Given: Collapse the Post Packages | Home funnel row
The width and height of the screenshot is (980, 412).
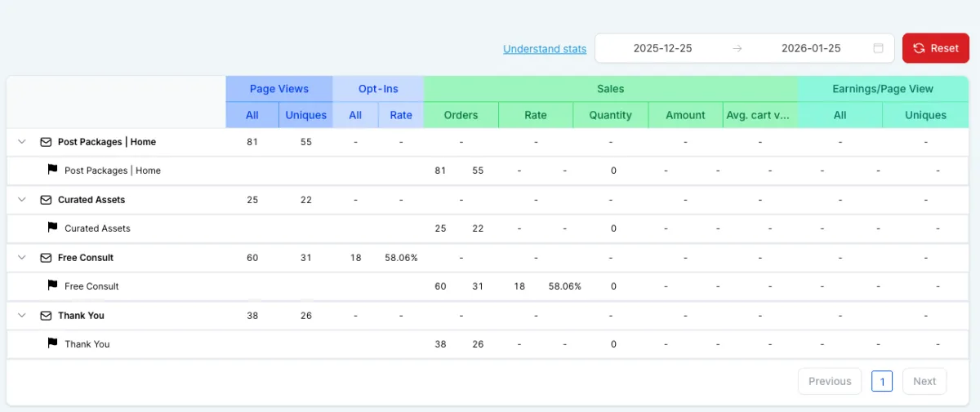Looking at the screenshot, I should tap(22, 142).
